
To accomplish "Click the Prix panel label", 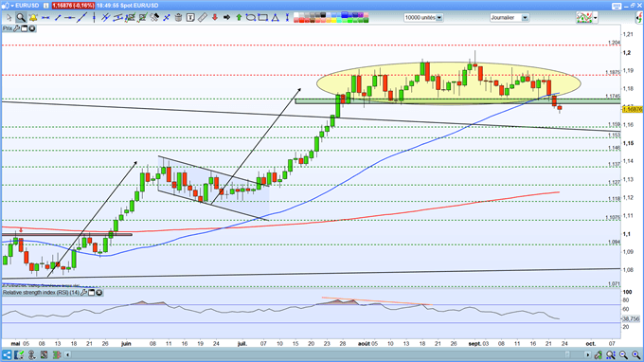I will click(x=8, y=28).
